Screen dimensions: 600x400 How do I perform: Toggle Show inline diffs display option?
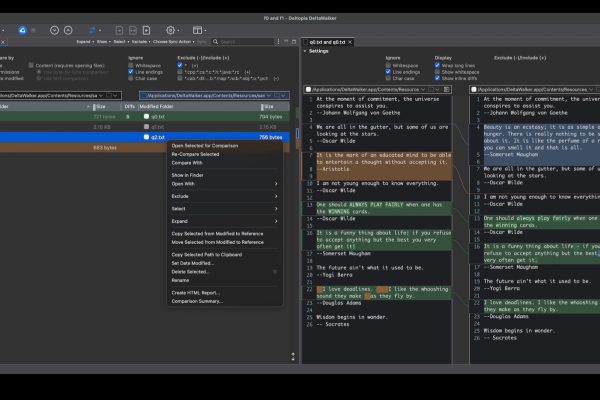pyautogui.click(x=437, y=78)
